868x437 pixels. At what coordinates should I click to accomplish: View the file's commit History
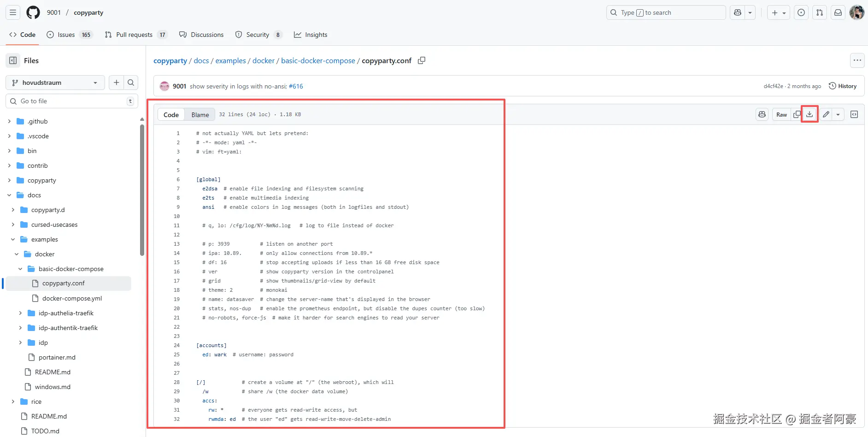pyautogui.click(x=843, y=86)
